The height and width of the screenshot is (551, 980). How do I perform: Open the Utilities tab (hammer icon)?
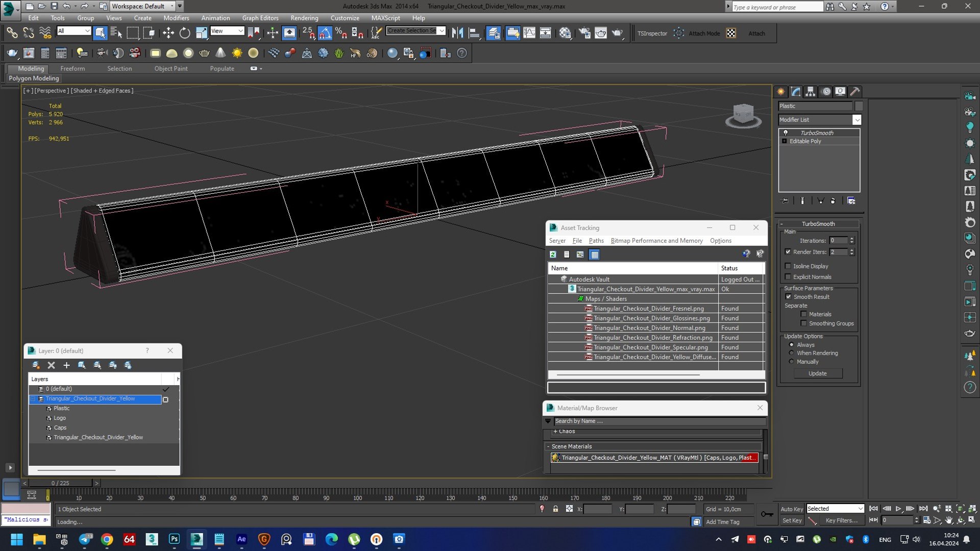(x=855, y=92)
